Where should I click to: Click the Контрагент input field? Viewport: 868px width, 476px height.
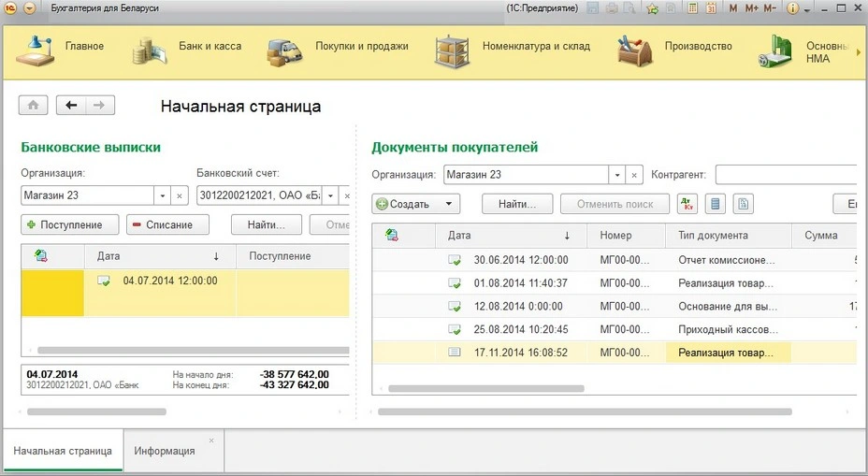click(786, 175)
